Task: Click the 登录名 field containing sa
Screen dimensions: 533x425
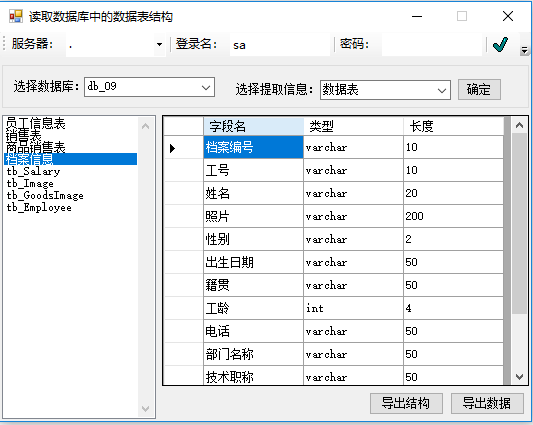Action: [280, 45]
